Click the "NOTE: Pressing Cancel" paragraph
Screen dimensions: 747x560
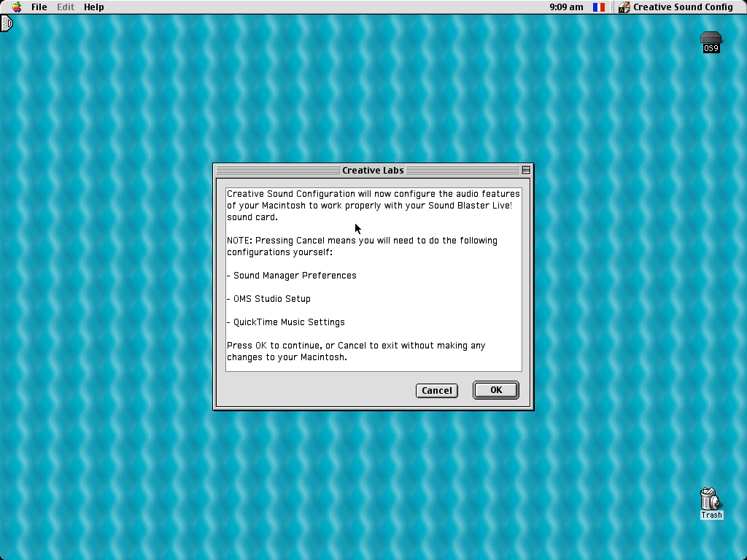(x=362, y=246)
